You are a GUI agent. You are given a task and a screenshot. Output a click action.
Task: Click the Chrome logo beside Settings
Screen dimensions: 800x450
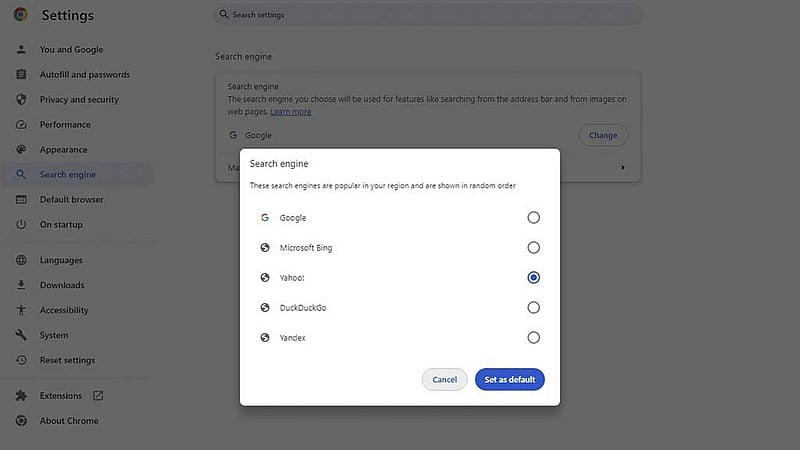coord(21,14)
